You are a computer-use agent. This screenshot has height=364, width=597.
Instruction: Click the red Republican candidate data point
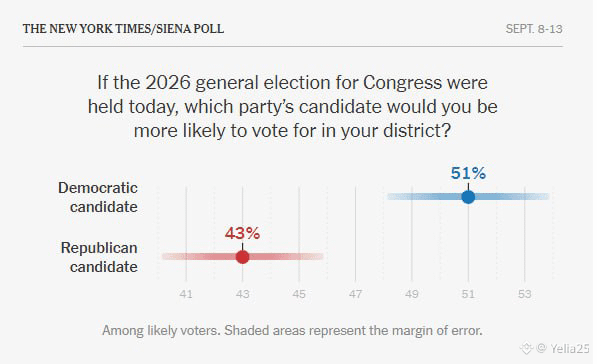tap(243, 257)
